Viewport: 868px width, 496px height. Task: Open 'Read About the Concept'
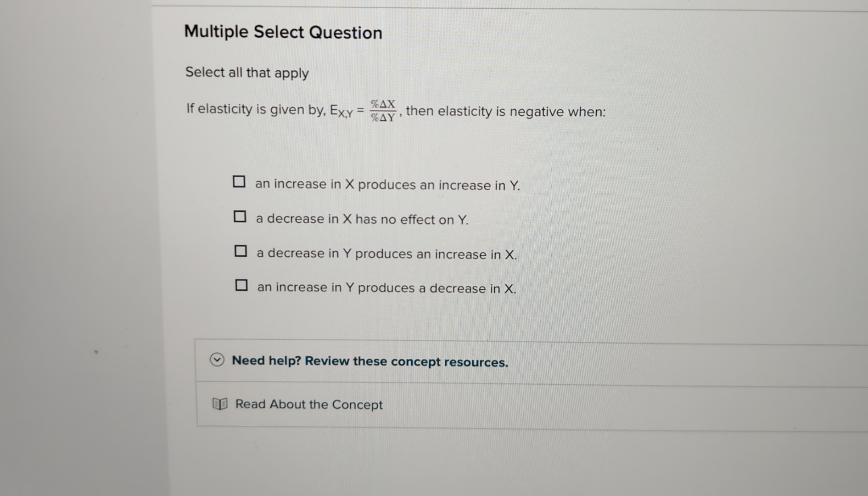pyautogui.click(x=309, y=404)
